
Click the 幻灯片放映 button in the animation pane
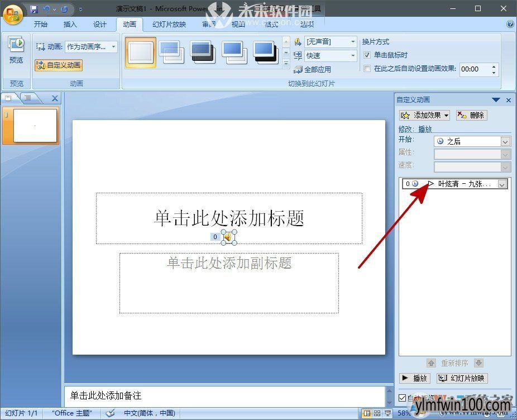(x=462, y=378)
